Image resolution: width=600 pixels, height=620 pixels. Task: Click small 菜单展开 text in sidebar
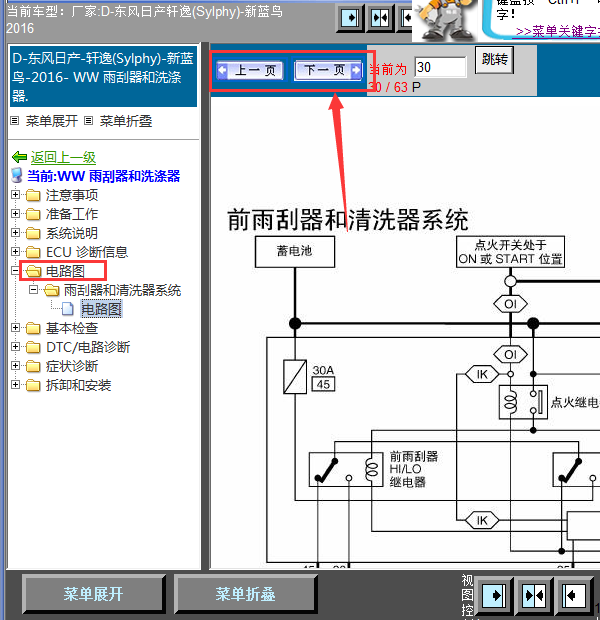pyautogui.click(x=51, y=121)
